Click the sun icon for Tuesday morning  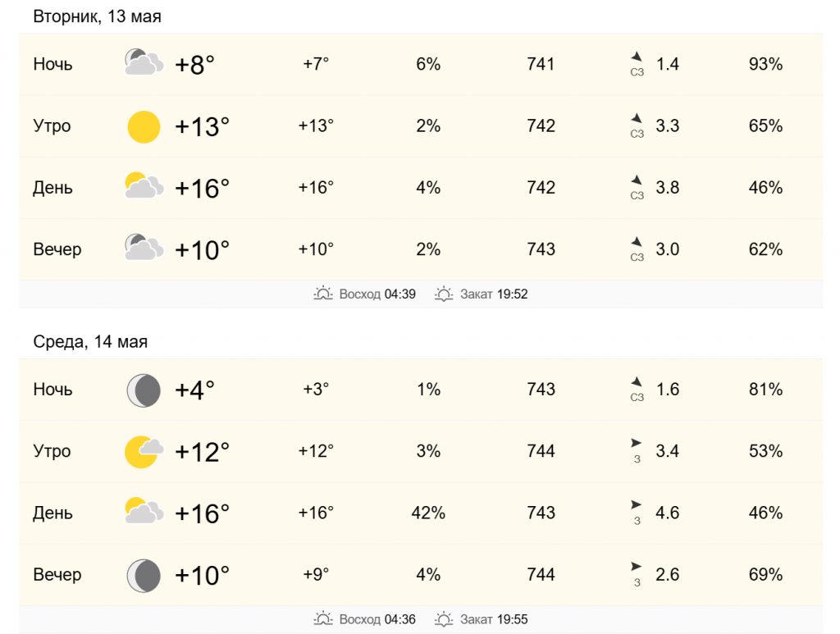(144, 127)
